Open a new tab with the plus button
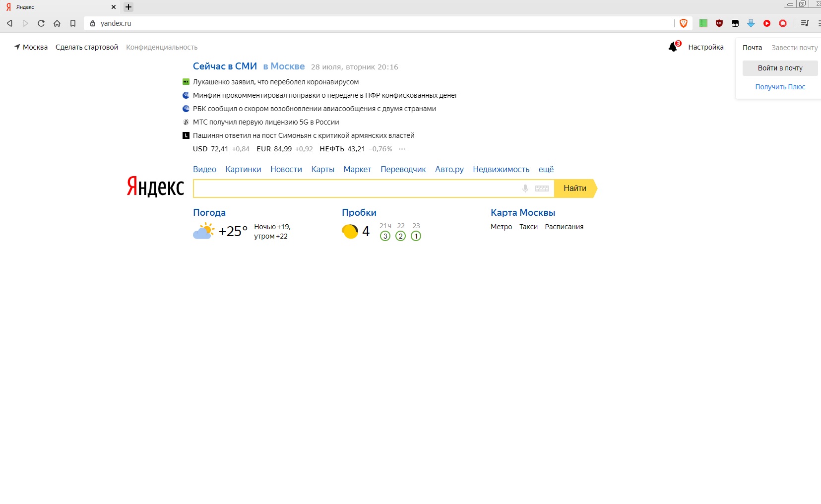The height and width of the screenshot is (504, 821). 128,7
